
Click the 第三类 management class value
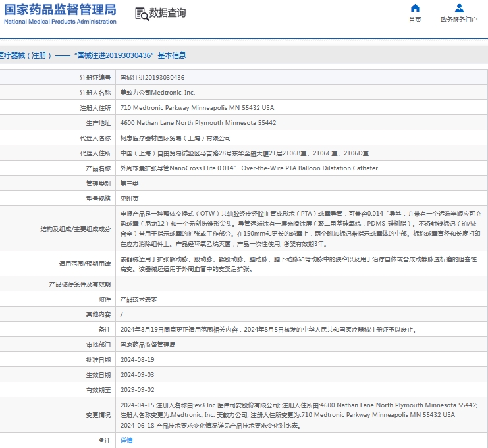coord(130,184)
